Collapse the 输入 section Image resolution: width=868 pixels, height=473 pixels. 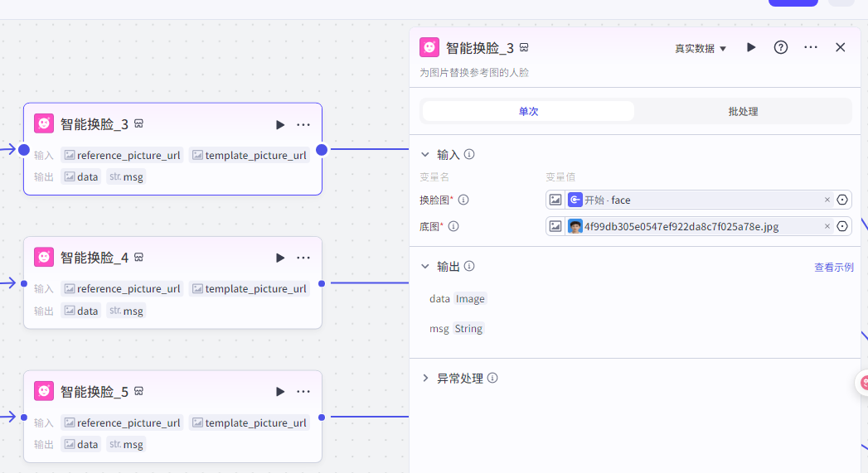pyautogui.click(x=425, y=154)
